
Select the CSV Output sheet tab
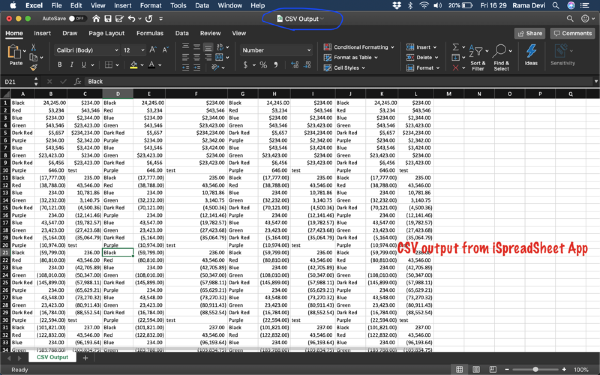pos(52,357)
